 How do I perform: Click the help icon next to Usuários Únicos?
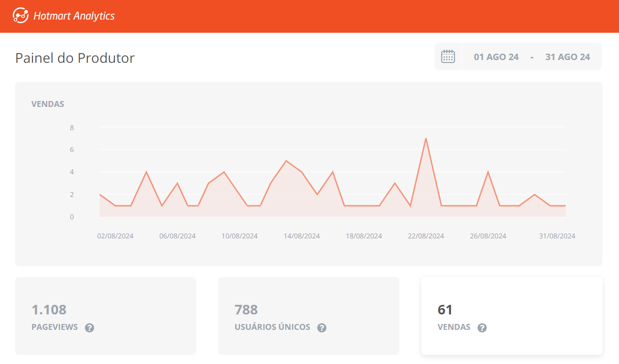pos(322,328)
